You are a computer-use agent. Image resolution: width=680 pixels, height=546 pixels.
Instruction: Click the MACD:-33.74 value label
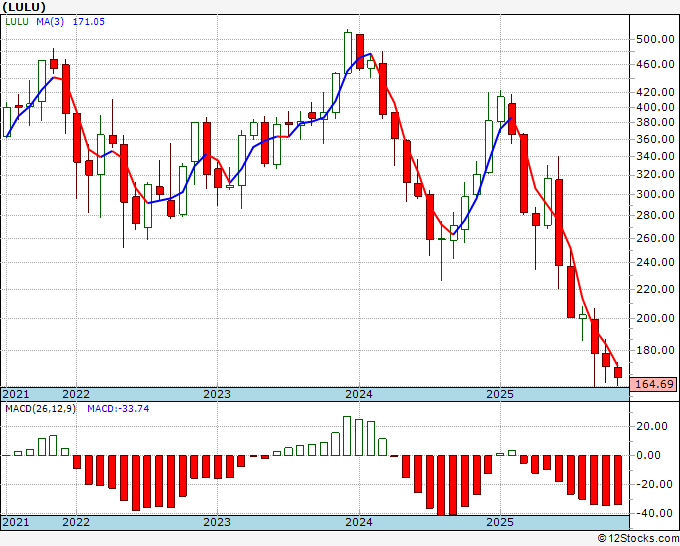pyautogui.click(x=118, y=409)
